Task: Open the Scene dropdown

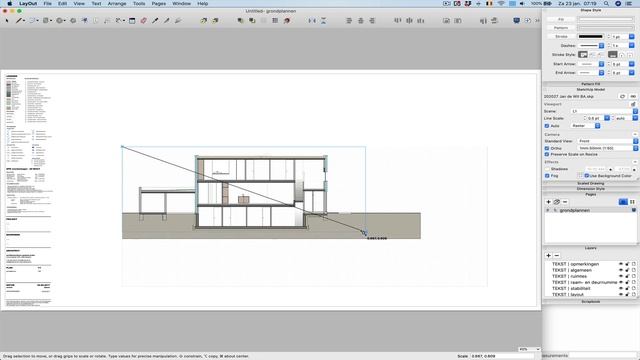Action: (x=604, y=111)
